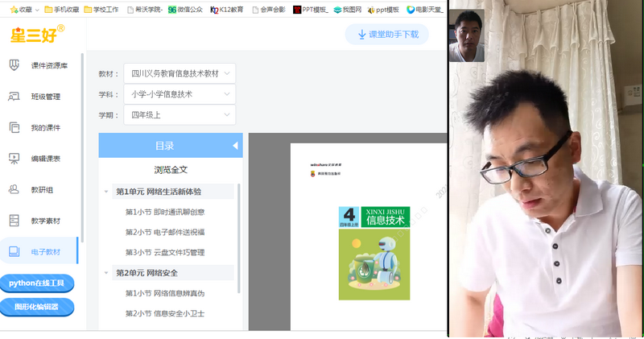Open 教研组 sidebar icon

[14, 190]
